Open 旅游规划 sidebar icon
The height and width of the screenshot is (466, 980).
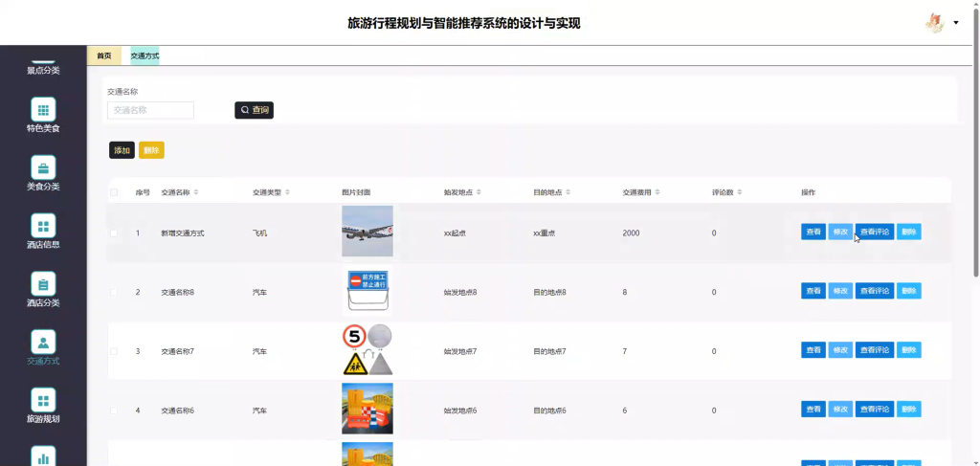pyautogui.click(x=43, y=400)
